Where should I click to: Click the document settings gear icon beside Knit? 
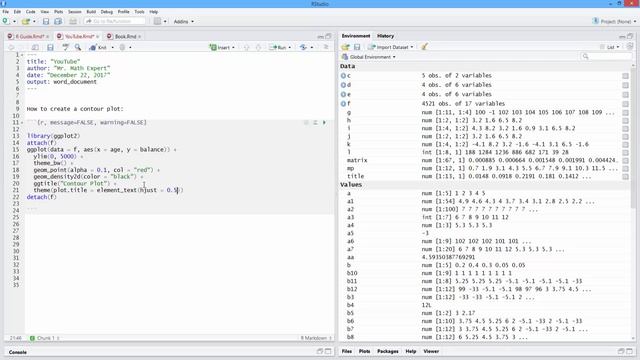pos(122,47)
